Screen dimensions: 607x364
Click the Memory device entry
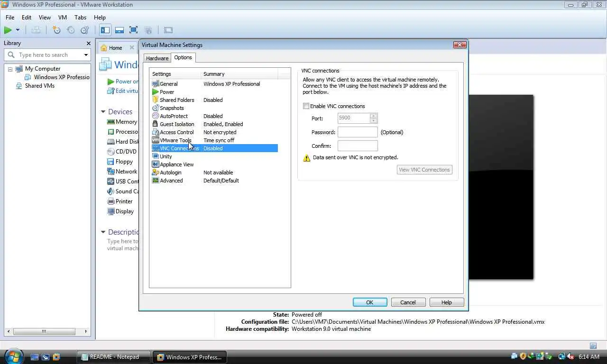click(122, 122)
